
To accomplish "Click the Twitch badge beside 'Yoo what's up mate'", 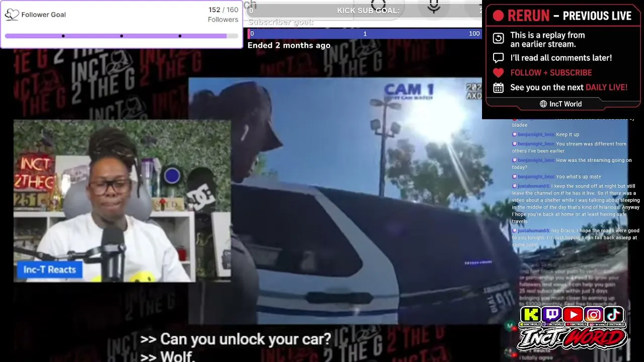I will click(515, 177).
